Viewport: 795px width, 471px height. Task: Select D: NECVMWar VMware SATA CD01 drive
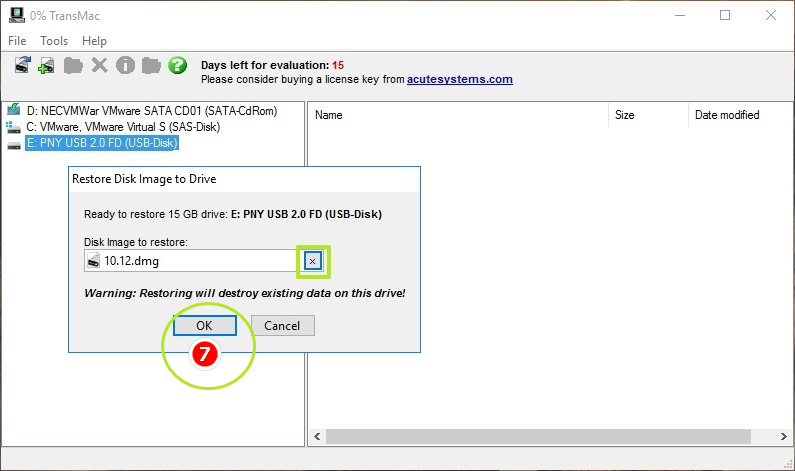152,111
